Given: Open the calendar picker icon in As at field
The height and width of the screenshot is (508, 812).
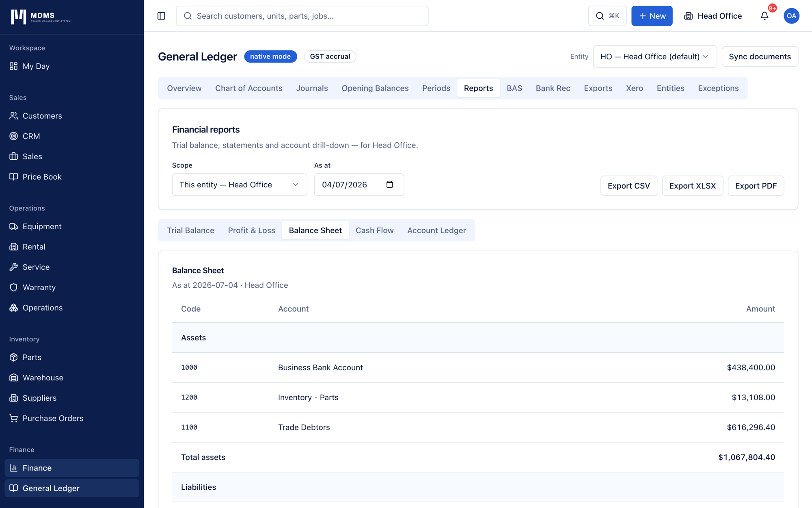Looking at the screenshot, I should click(x=390, y=185).
